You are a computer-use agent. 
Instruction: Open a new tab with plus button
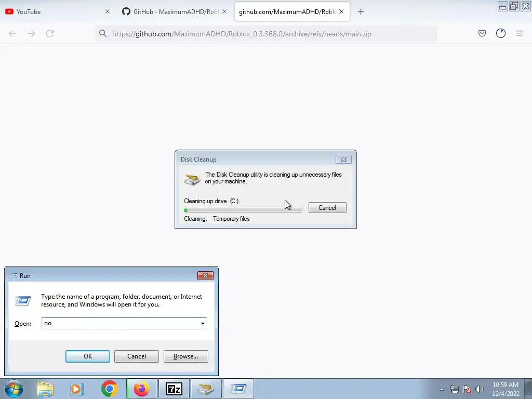pyautogui.click(x=361, y=12)
